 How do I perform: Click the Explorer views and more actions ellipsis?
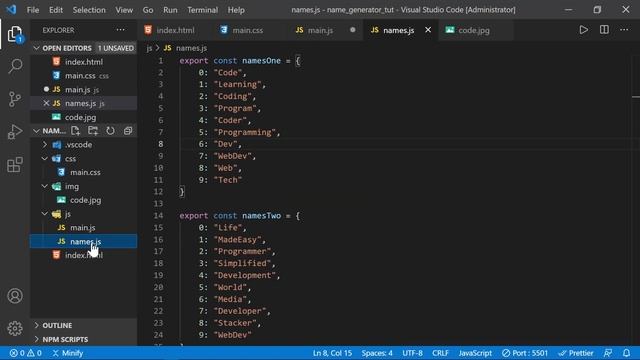[120, 30]
